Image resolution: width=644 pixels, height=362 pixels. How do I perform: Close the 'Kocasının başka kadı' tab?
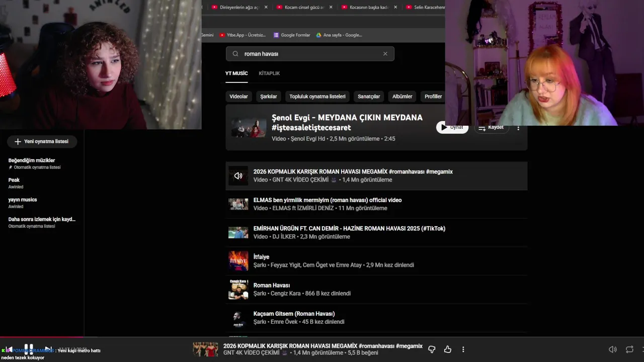[x=395, y=7]
